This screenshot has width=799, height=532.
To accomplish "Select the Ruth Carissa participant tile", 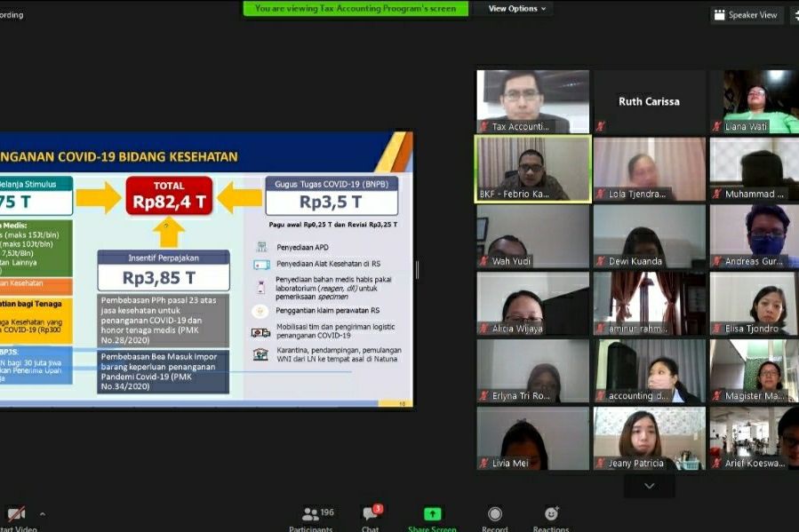I will click(649, 102).
